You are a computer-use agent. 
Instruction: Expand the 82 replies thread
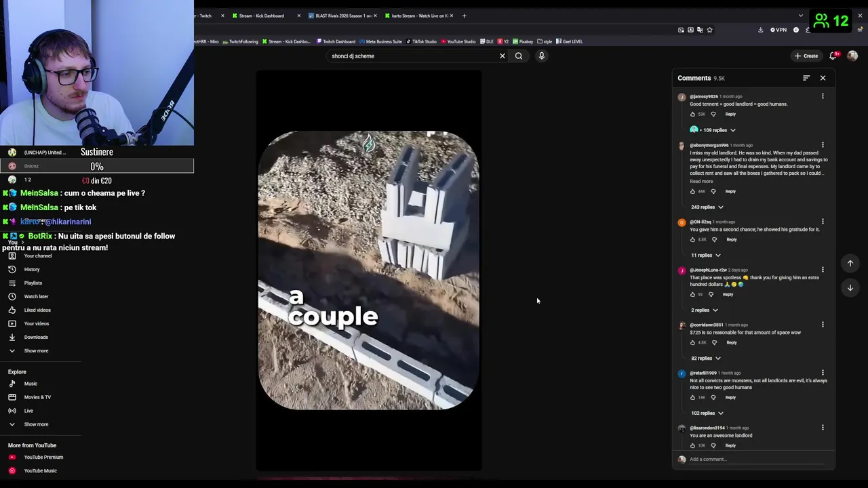tap(706, 359)
